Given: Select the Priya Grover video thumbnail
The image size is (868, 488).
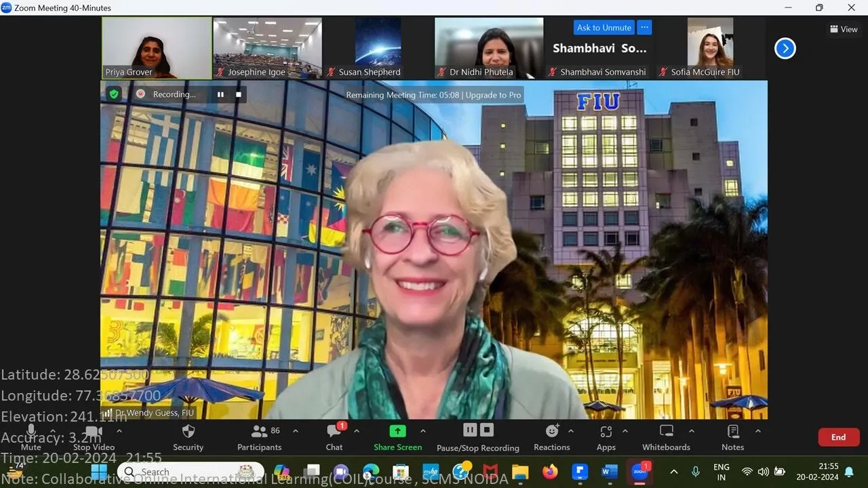Looking at the screenshot, I should 157,48.
